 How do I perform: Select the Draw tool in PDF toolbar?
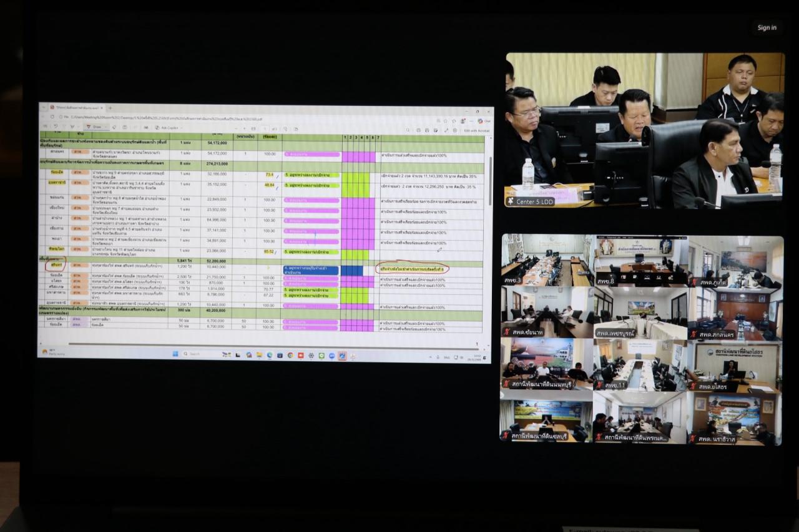[94, 127]
